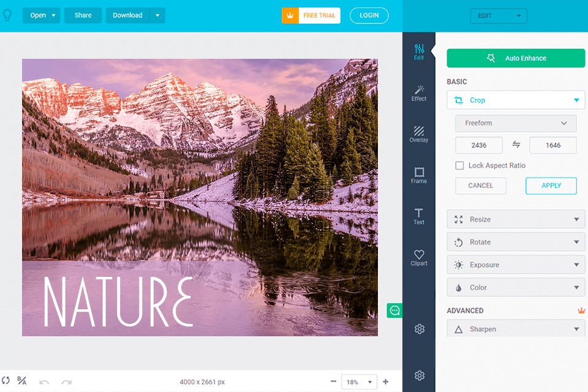
Task: Click the undo arrow icon
Action: coord(44,382)
